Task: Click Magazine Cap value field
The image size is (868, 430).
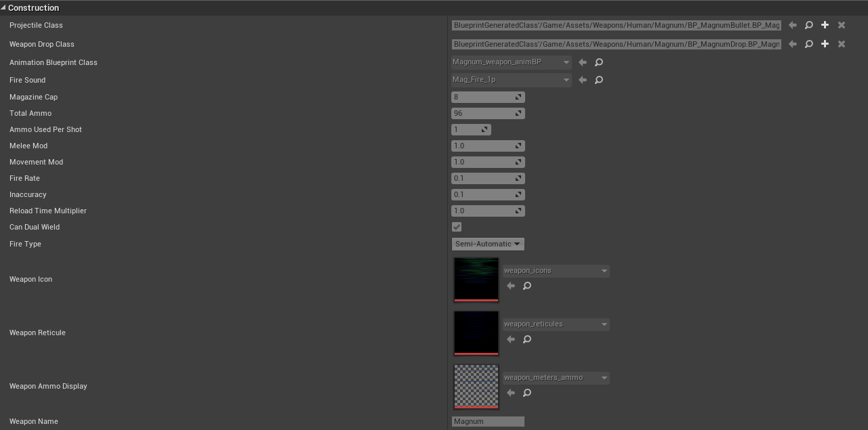Action: coord(488,97)
